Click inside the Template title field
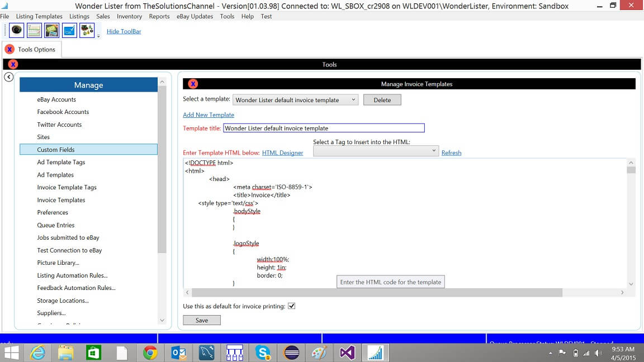The height and width of the screenshot is (362, 644). pos(323,127)
